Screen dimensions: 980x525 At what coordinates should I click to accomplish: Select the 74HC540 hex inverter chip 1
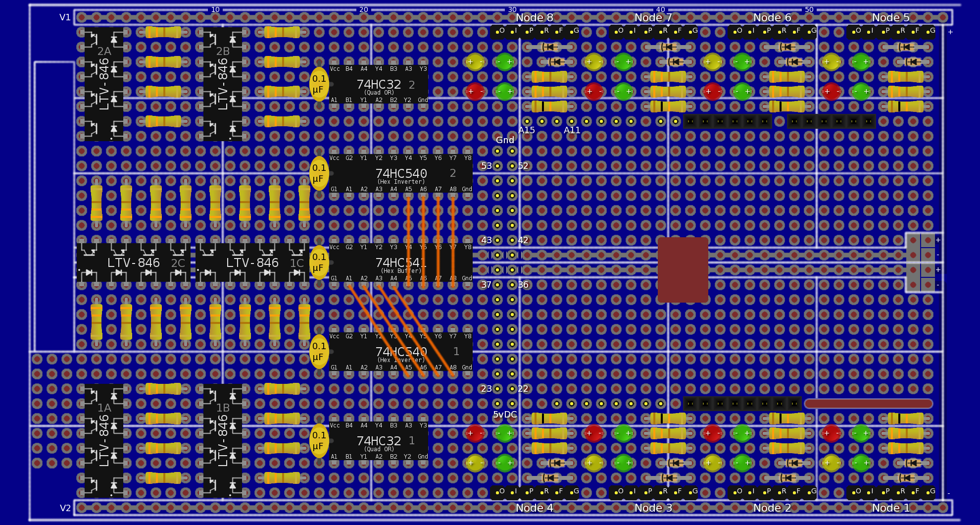[x=401, y=352]
